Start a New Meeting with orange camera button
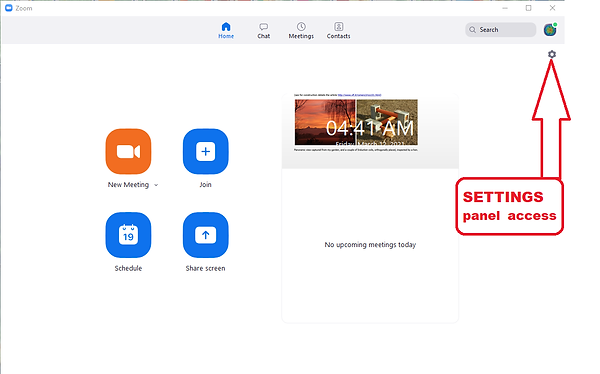This screenshot has height=374, width=600. (x=128, y=151)
